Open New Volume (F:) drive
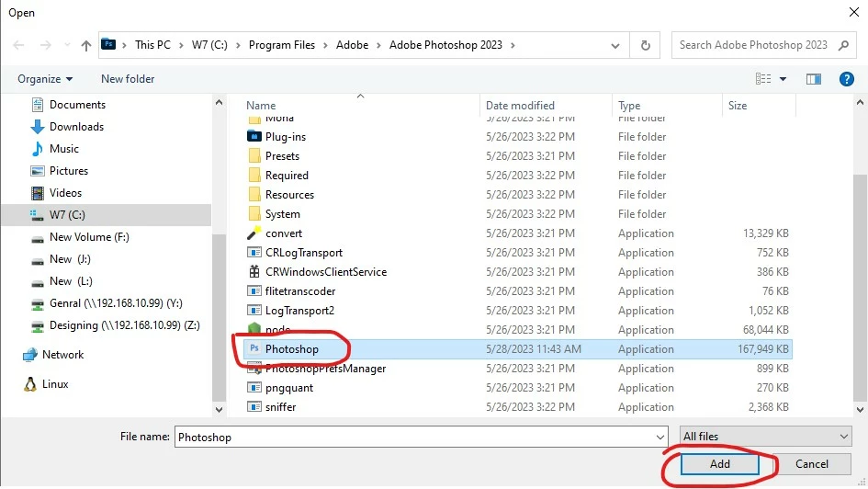The height and width of the screenshot is (489, 868). click(x=89, y=237)
